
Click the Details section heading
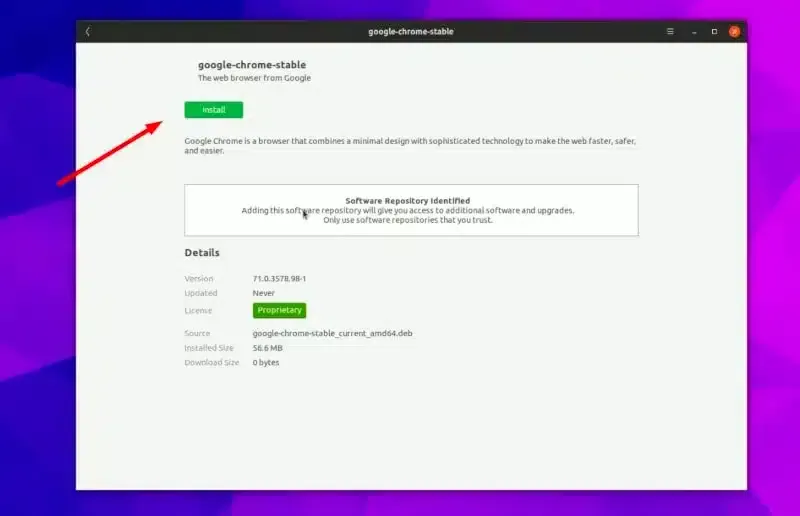[x=202, y=253]
